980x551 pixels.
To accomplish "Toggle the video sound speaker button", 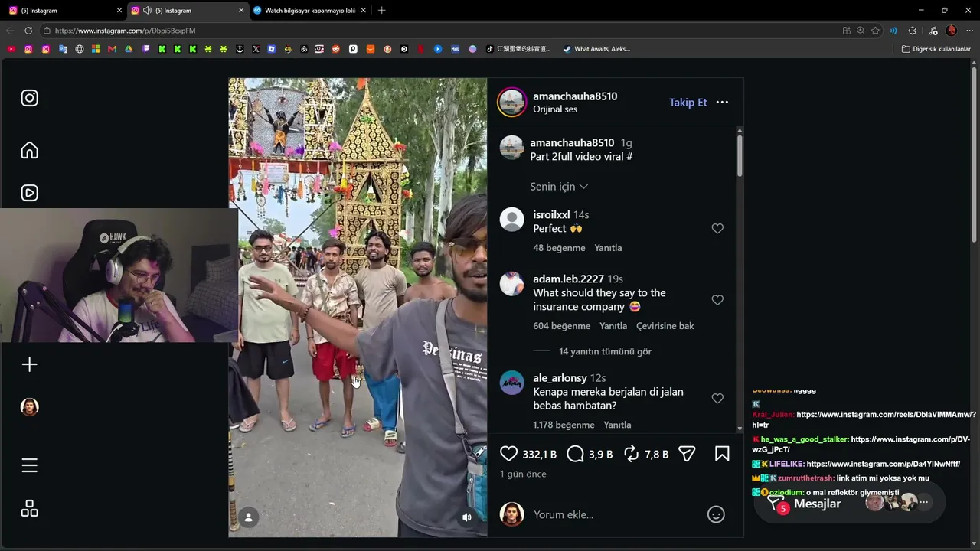I will (467, 517).
